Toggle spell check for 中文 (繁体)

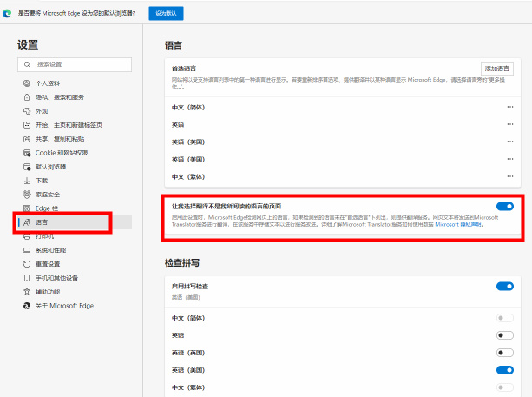coord(505,387)
